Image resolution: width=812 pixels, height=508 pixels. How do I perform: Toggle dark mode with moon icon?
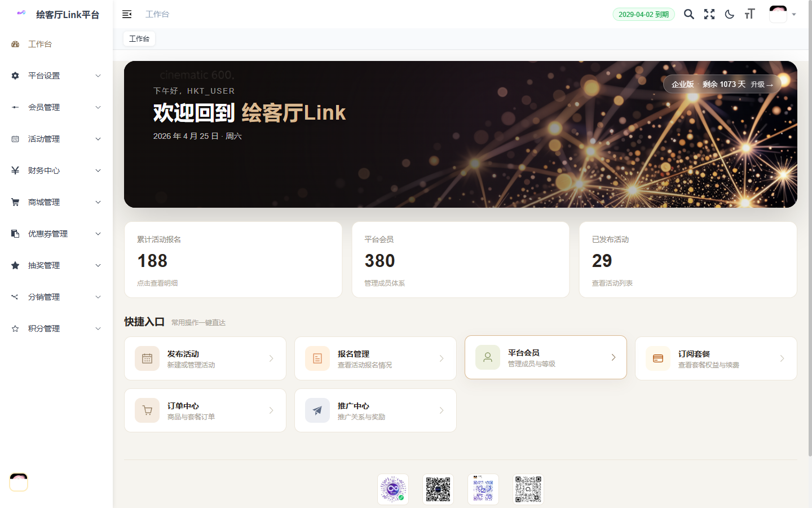tap(729, 14)
